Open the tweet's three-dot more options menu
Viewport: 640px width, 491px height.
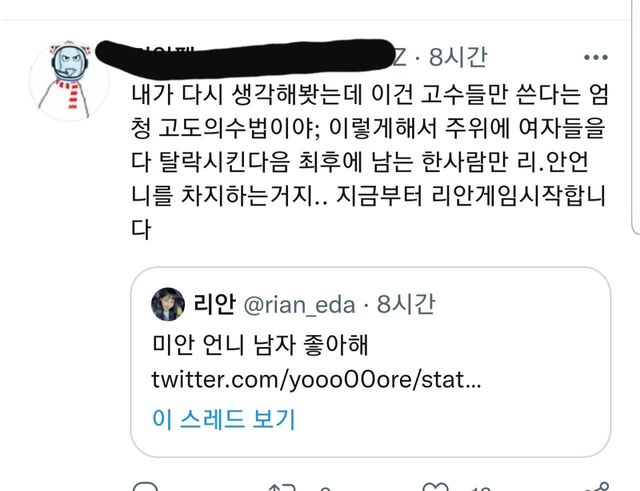pyautogui.click(x=596, y=58)
